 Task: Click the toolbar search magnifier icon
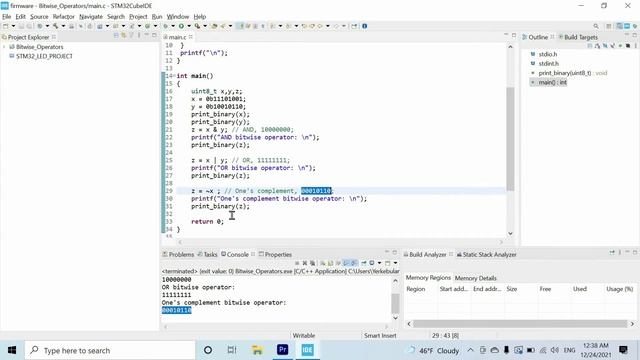[596, 26]
